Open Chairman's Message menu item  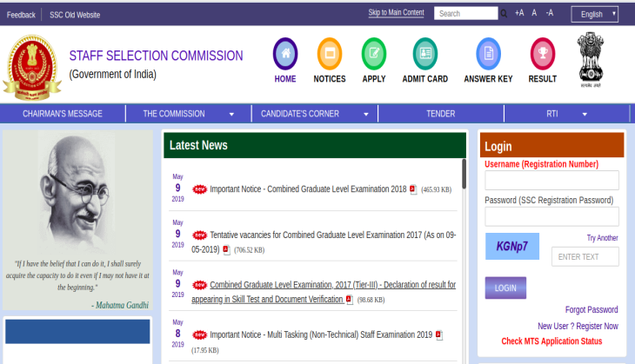[63, 114]
